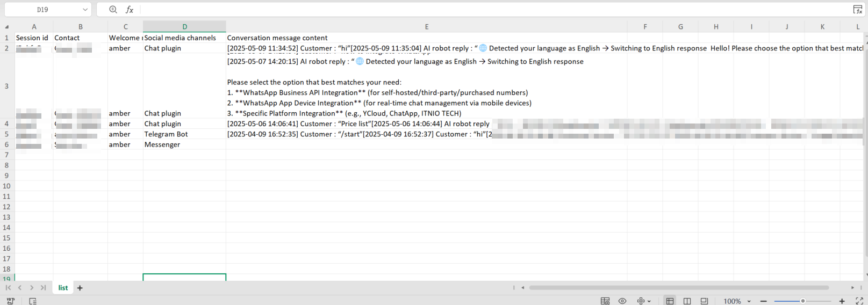868x305 pixels.
Task: Go to the last sheet tab arrow
Action: tap(43, 288)
